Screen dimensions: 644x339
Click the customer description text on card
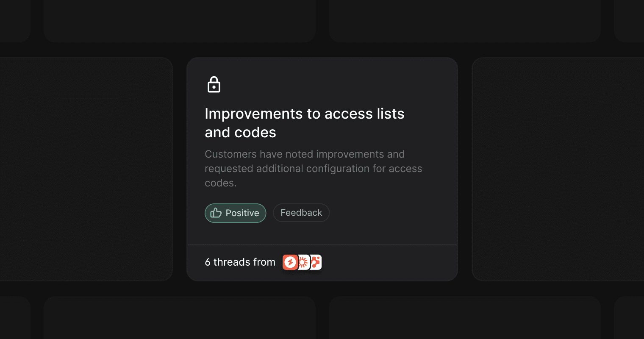314,169
